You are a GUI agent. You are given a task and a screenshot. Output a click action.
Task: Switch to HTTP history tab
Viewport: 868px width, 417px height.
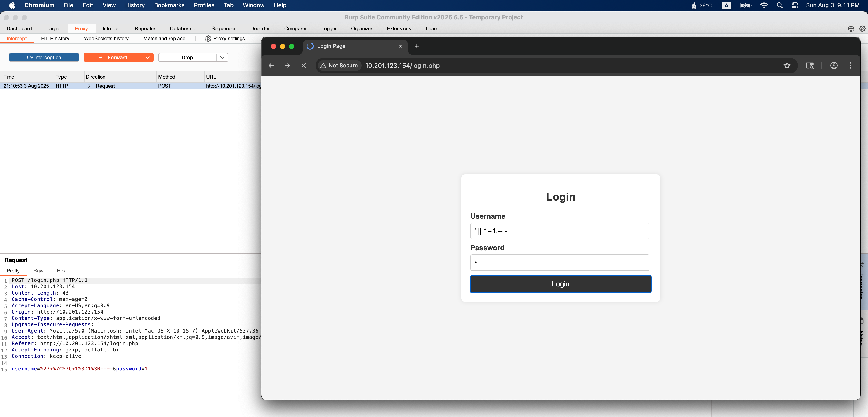pyautogui.click(x=55, y=39)
